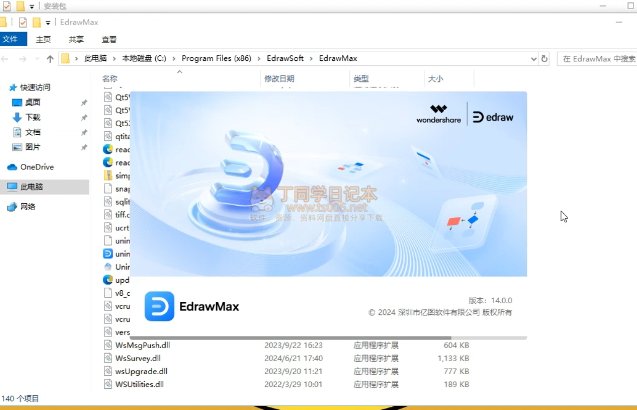Open 桌面 in navigation pane
Screen dimensions: 637x410
point(32,102)
